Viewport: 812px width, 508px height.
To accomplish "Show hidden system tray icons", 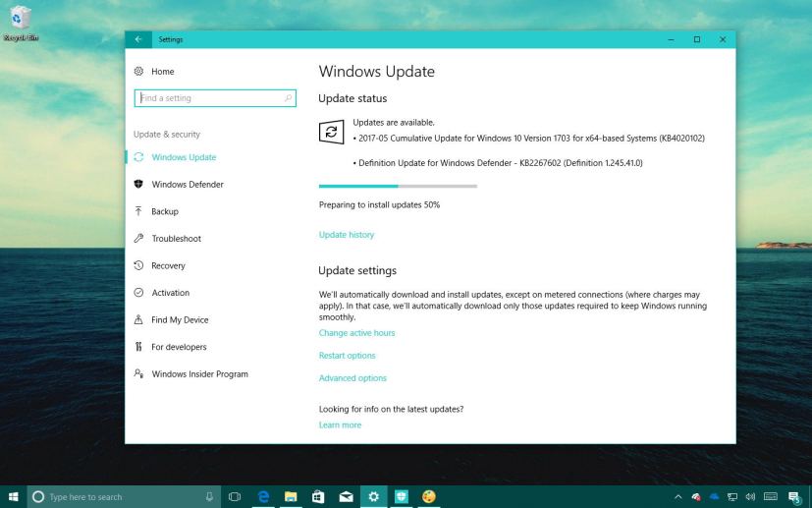I will [x=677, y=497].
